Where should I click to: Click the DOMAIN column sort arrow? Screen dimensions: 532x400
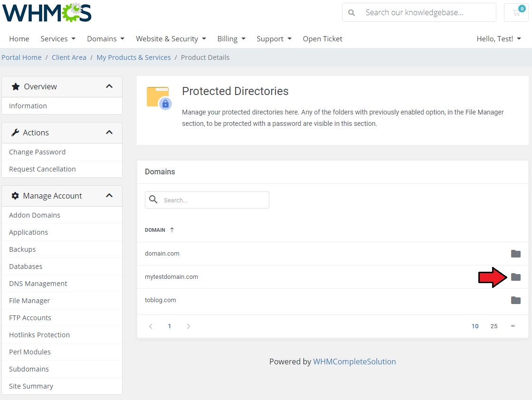172,230
